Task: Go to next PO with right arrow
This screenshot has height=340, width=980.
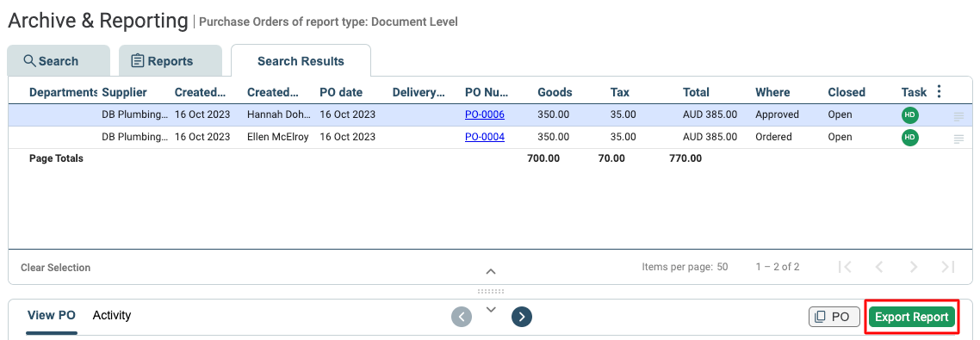Action: coord(522,317)
